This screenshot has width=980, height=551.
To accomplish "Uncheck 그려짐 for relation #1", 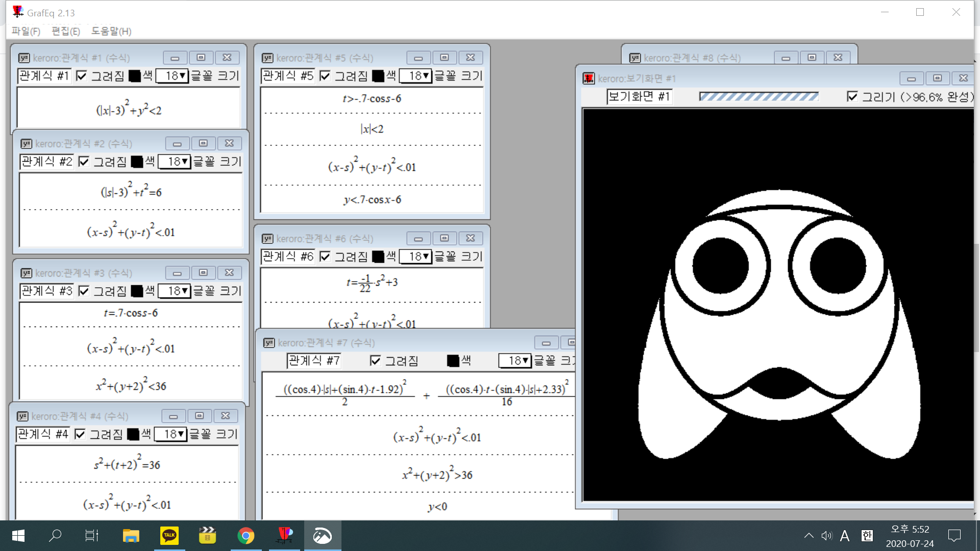I will coord(82,76).
